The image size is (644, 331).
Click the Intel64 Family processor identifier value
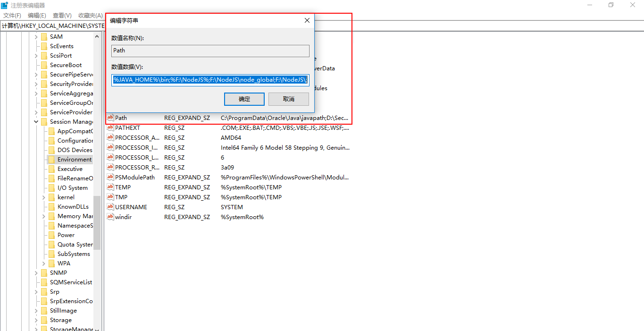click(285, 148)
